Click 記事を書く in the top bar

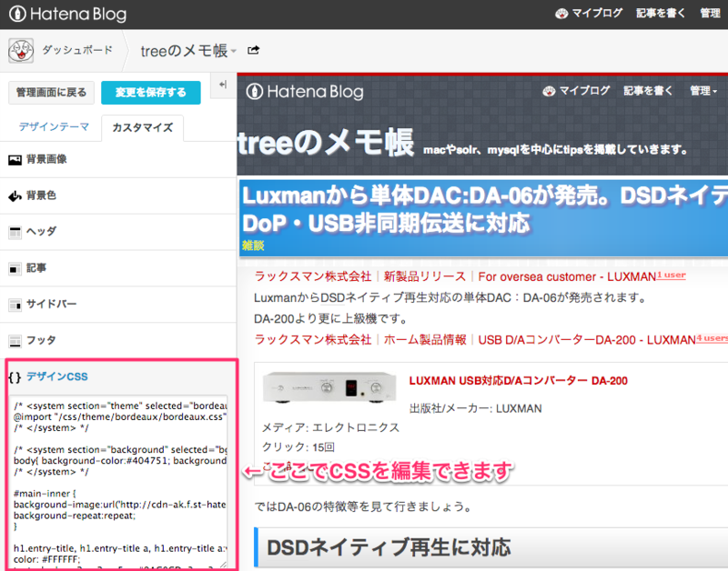661,14
